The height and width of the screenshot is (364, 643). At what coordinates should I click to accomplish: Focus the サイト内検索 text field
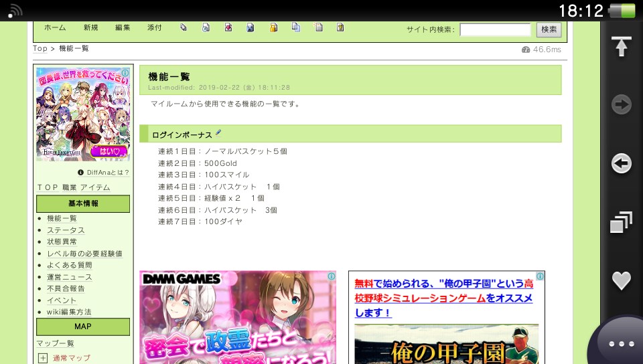click(x=495, y=29)
